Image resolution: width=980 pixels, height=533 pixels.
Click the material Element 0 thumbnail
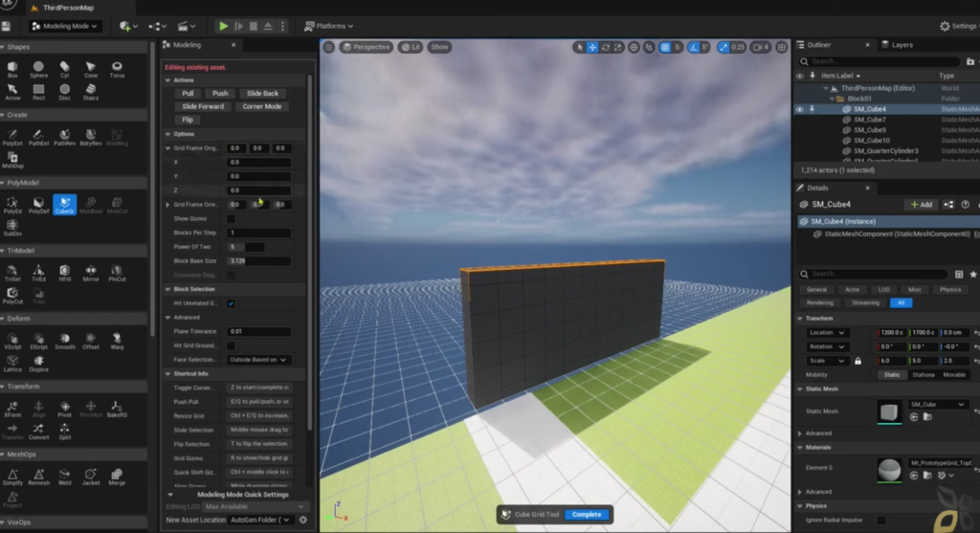pos(889,470)
